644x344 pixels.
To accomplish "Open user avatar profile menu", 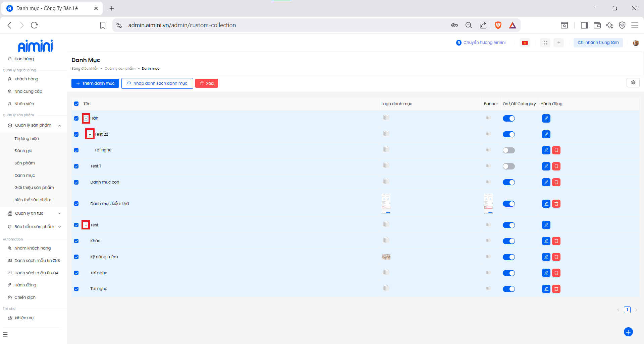I will (636, 43).
